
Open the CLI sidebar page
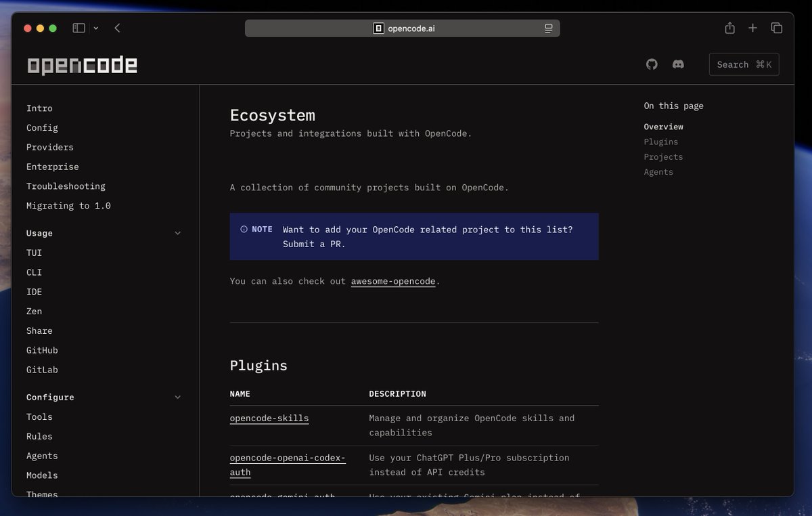click(x=34, y=272)
